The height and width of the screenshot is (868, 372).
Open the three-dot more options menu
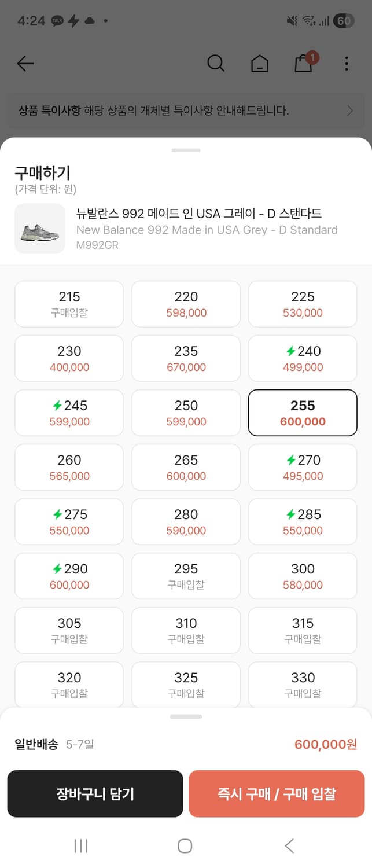(347, 64)
